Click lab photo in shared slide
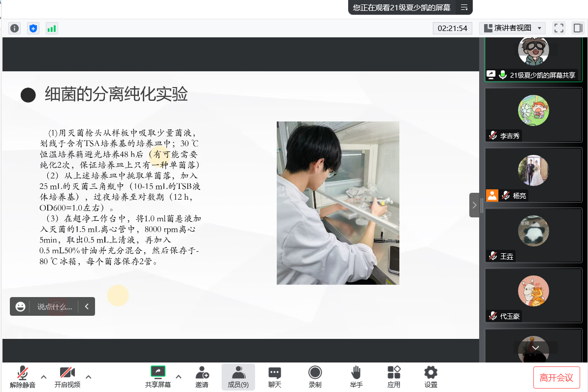588x392 pixels. (338, 203)
